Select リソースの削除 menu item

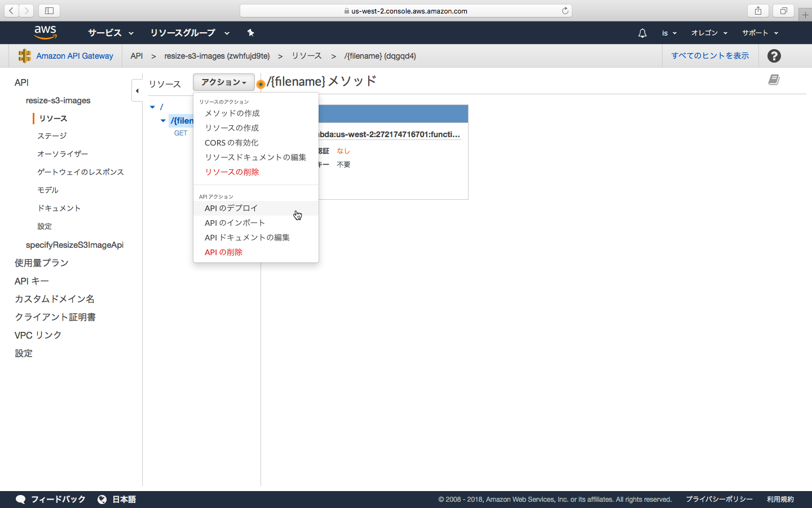coord(255,172)
